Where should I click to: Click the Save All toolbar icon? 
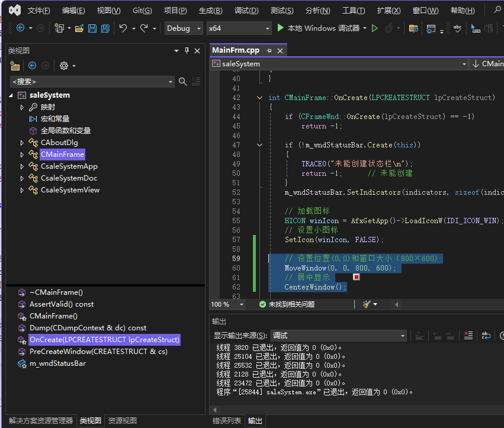[x=105, y=28]
